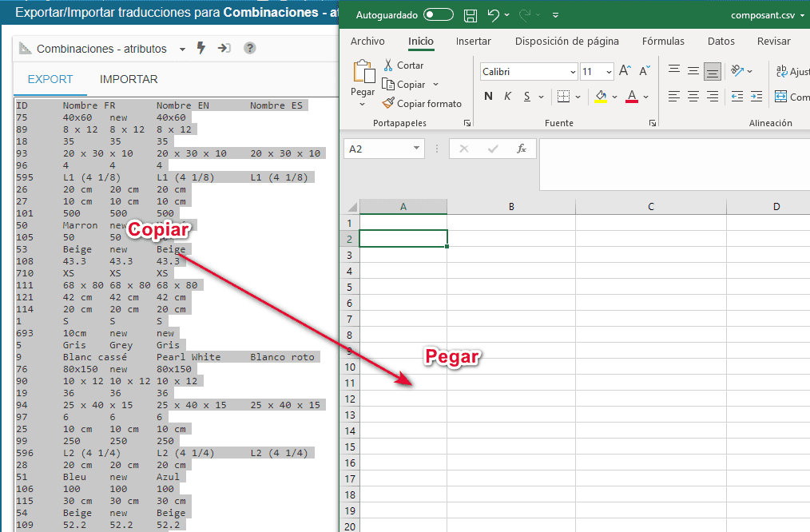Click the increase font size icon
The width and height of the screenshot is (810, 532).
coord(625,71)
